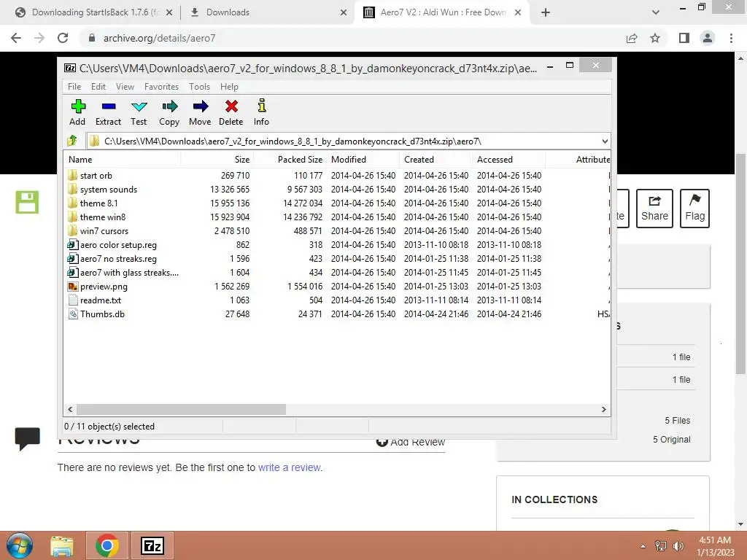Open the View menu
This screenshot has height=560, width=747.
125,87
